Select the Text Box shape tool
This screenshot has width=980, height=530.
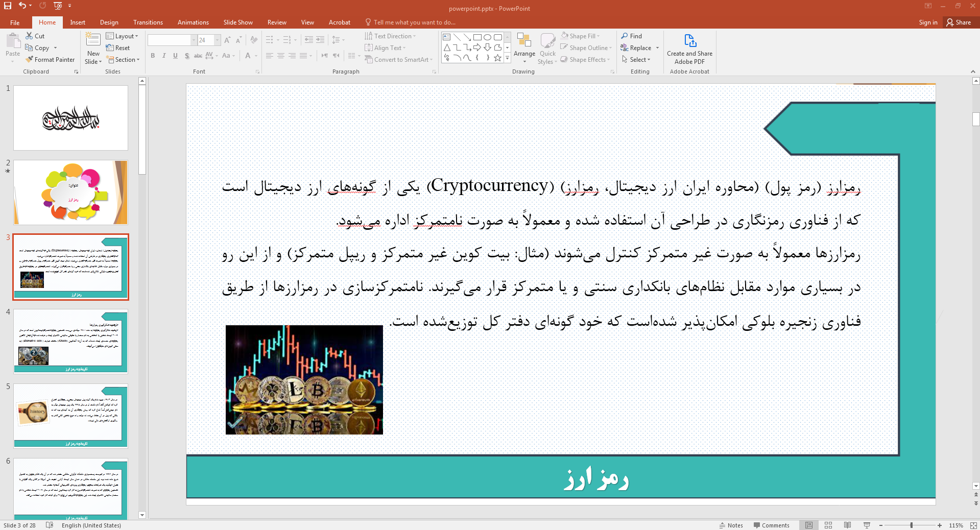coord(446,37)
